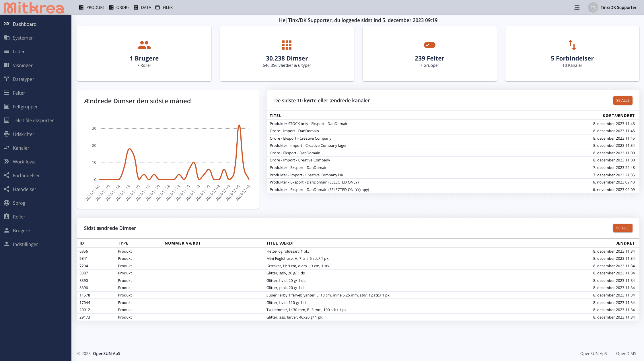The height and width of the screenshot is (361, 644).
Task: Open the ORDRE top menu
Action: 119,7
